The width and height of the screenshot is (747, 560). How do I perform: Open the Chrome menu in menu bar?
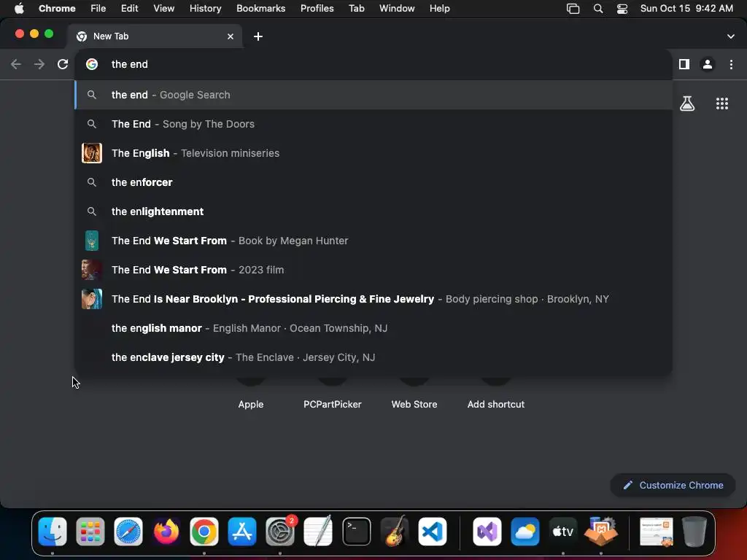[x=57, y=9]
